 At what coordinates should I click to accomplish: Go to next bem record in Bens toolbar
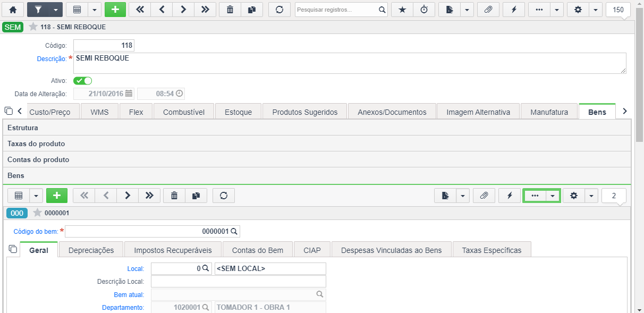click(x=128, y=196)
